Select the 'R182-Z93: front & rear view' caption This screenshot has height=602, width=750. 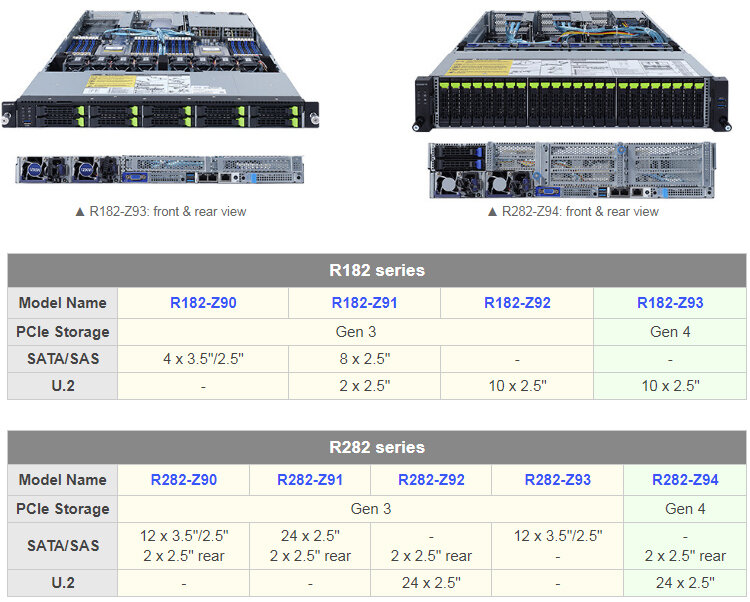point(161,211)
